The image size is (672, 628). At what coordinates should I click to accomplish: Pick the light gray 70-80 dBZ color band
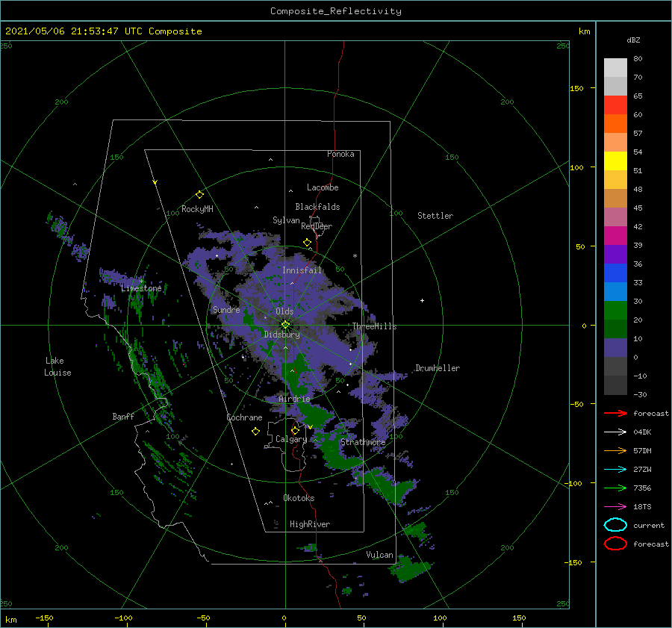(615, 68)
